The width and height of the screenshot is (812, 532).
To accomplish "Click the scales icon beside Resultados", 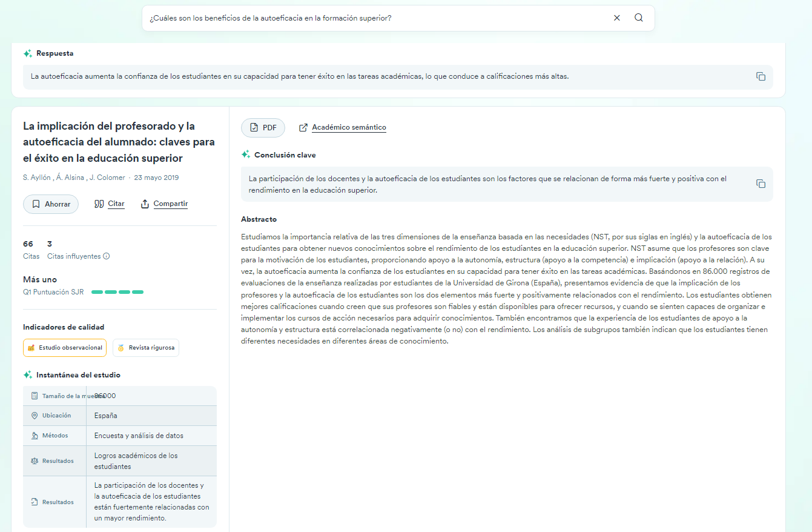I will (35, 461).
